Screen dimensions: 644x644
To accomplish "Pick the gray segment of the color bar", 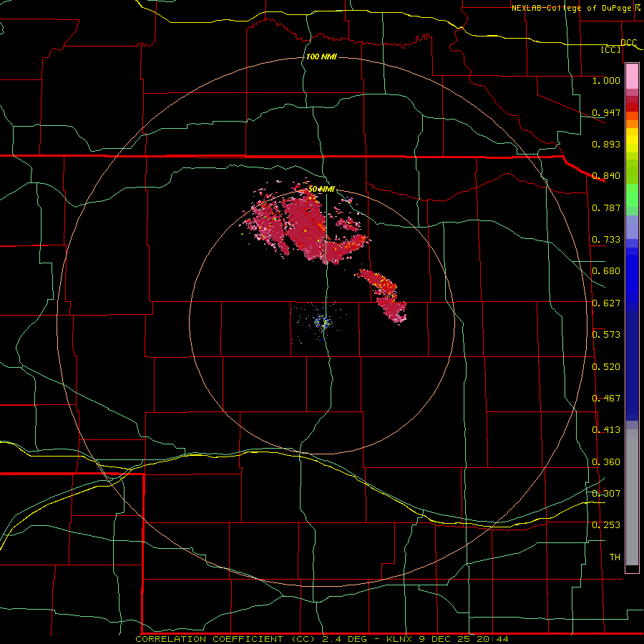I will click(x=632, y=497).
